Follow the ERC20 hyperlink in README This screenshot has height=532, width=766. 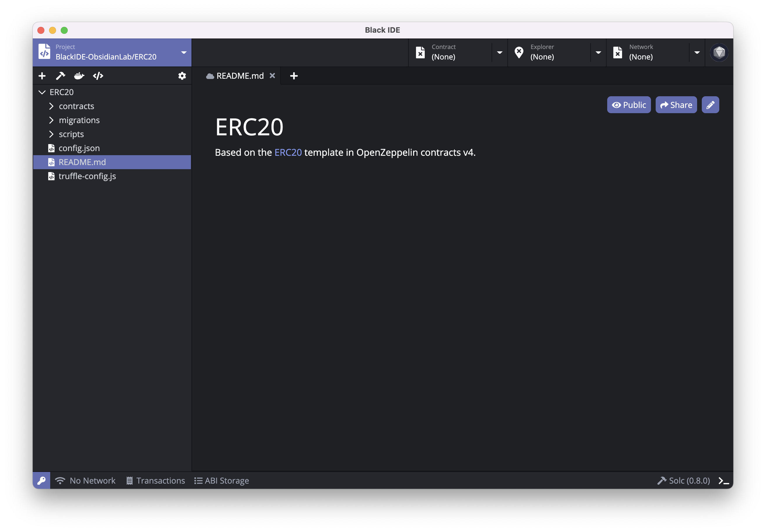click(x=288, y=152)
